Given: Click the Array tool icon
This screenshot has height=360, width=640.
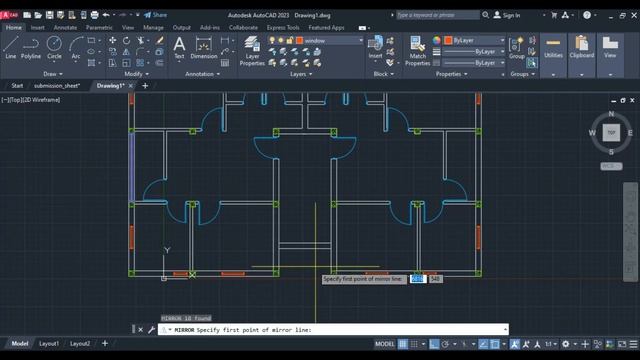Looking at the screenshot, I should 140,63.
